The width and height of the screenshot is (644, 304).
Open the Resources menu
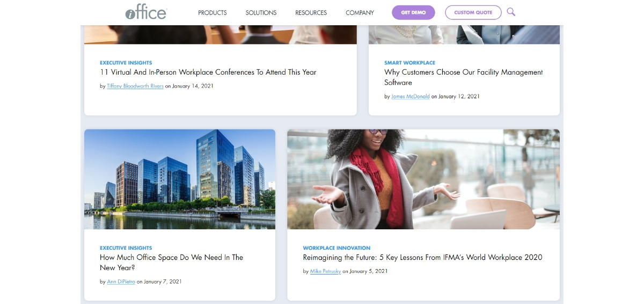(311, 13)
